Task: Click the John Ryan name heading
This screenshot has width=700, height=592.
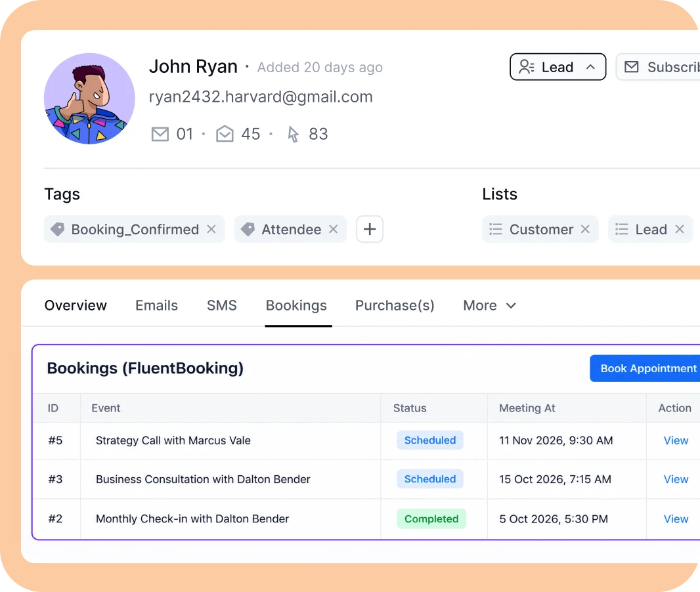Action: pyautogui.click(x=193, y=66)
